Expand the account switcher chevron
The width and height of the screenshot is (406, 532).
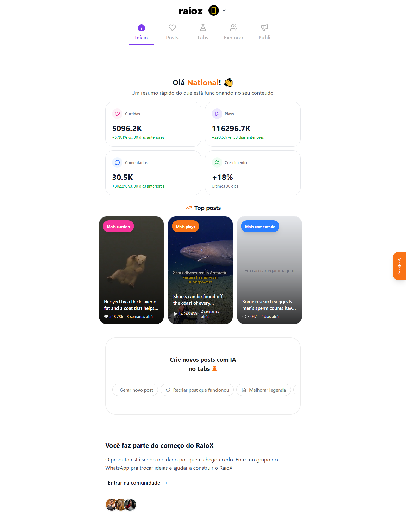224,11
